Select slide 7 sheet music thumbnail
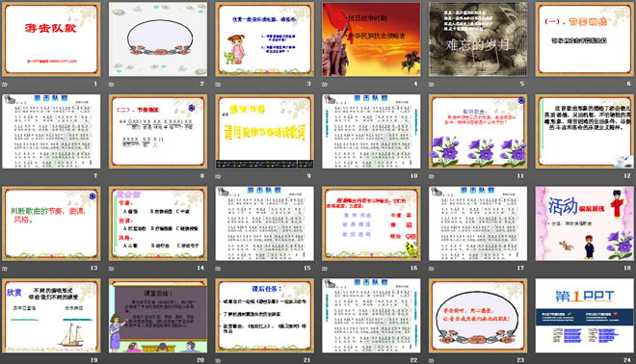The image size is (636, 364). 51,131
